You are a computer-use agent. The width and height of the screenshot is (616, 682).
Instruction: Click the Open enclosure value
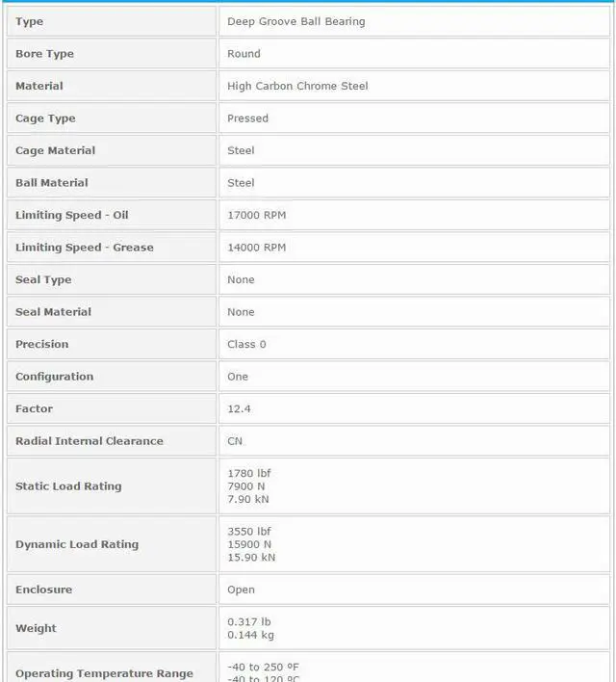tap(241, 590)
